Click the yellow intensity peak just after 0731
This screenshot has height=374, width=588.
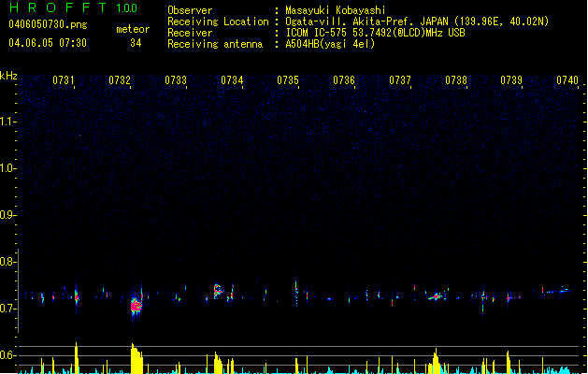point(76,358)
